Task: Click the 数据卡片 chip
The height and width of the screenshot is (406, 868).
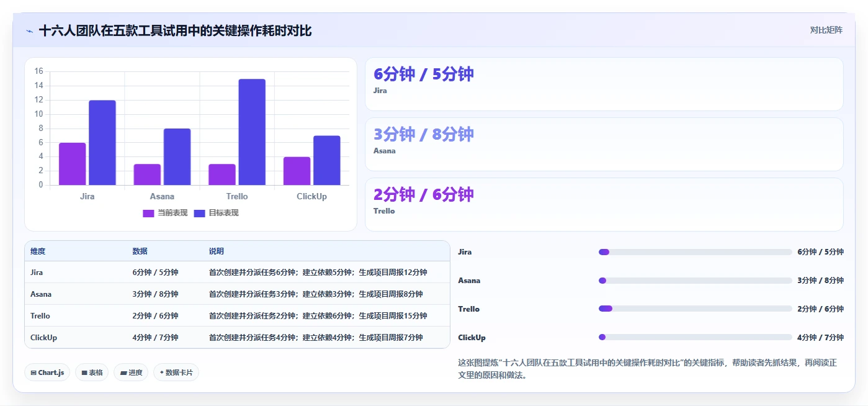Action: pyautogui.click(x=176, y=372)
